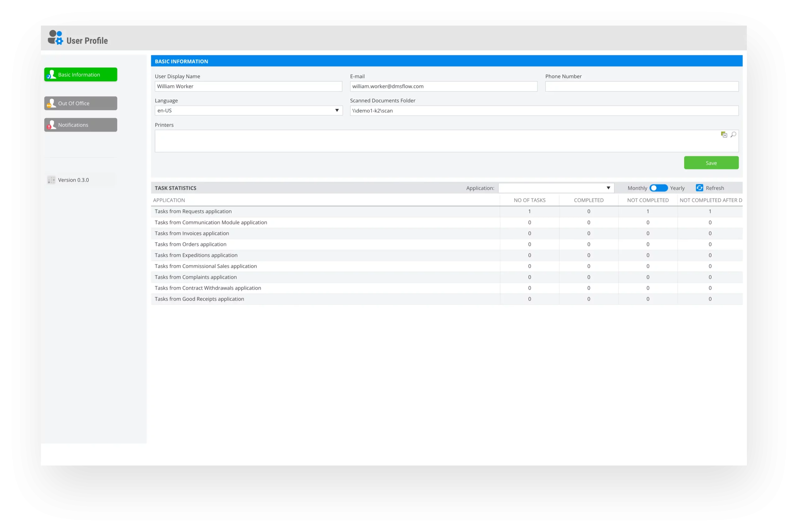798x532 pixels.
Task: Select Tasks from Invoices application row
Action: coord(446,233)
